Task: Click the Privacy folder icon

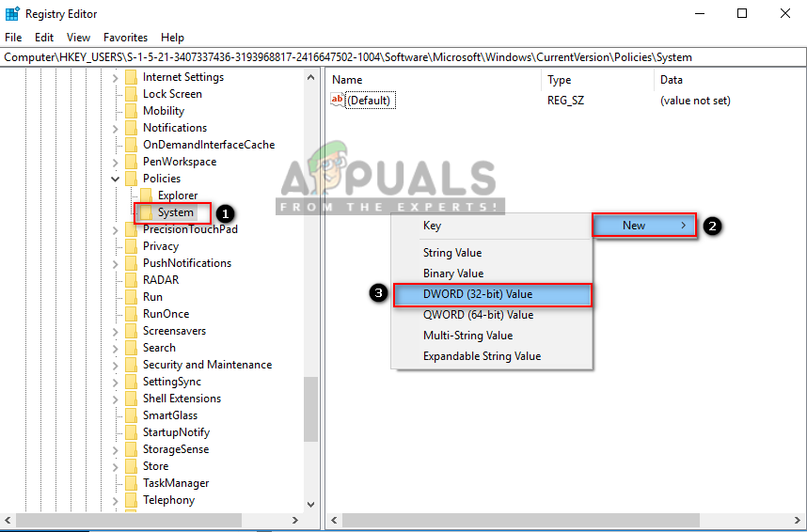Action: pyautogui.click(x=132, y=246)
